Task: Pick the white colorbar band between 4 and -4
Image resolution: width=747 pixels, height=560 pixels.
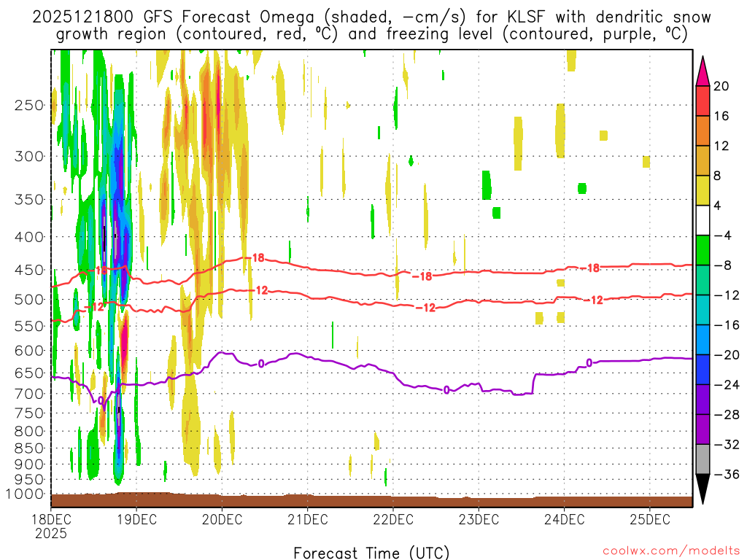Action: point(703,220)
